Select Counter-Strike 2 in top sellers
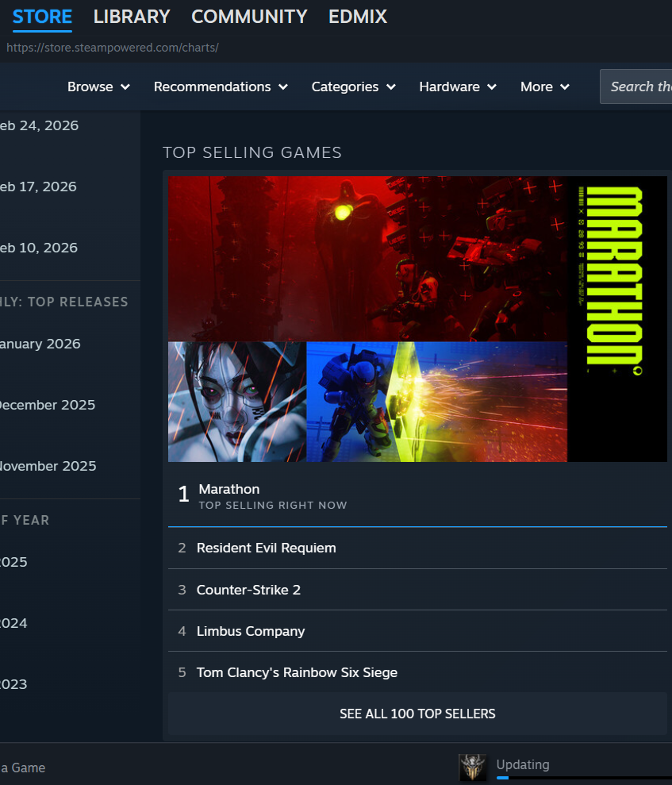 [x=248, y=590]
